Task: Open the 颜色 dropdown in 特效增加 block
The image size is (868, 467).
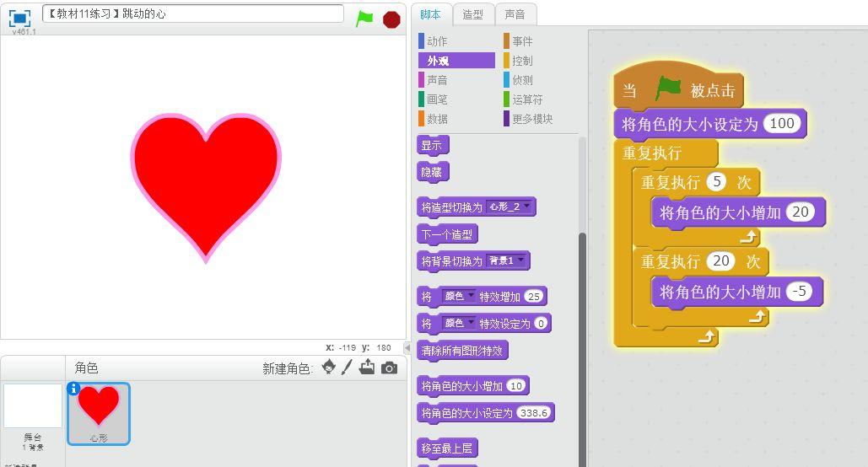Action: 458,296
